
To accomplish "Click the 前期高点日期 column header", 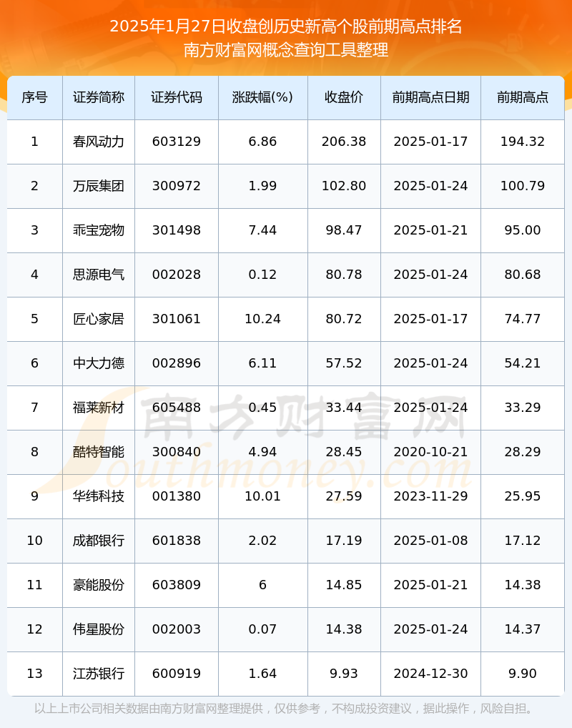I will [x=431, y=97].
